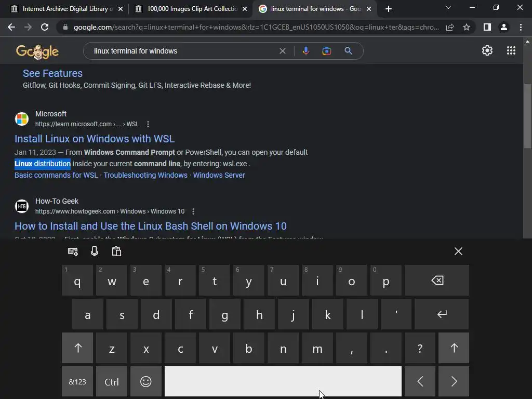Image resolution: width=532 pixels, height=399 pixels.
Task: Close the Clip Art Collection tab
Action: tap(245, 9)
